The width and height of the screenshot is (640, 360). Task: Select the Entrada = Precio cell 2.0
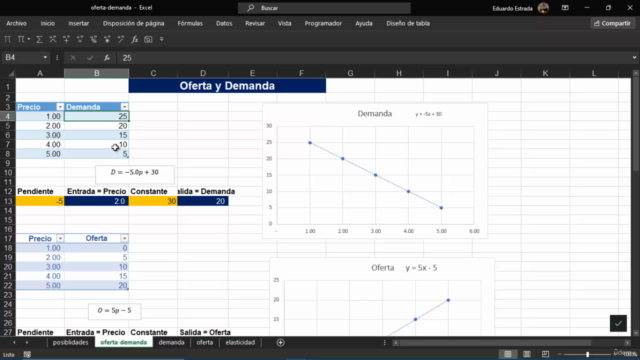click(x=96, y=201)
